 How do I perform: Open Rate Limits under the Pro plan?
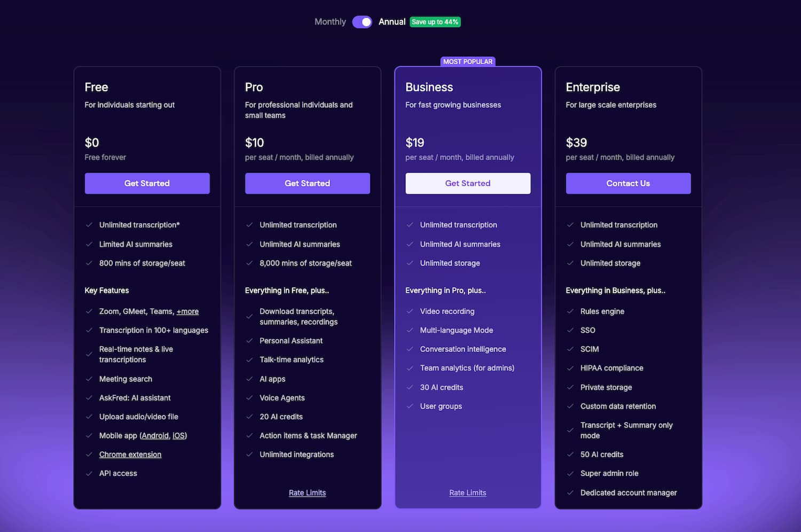point(307,492)
